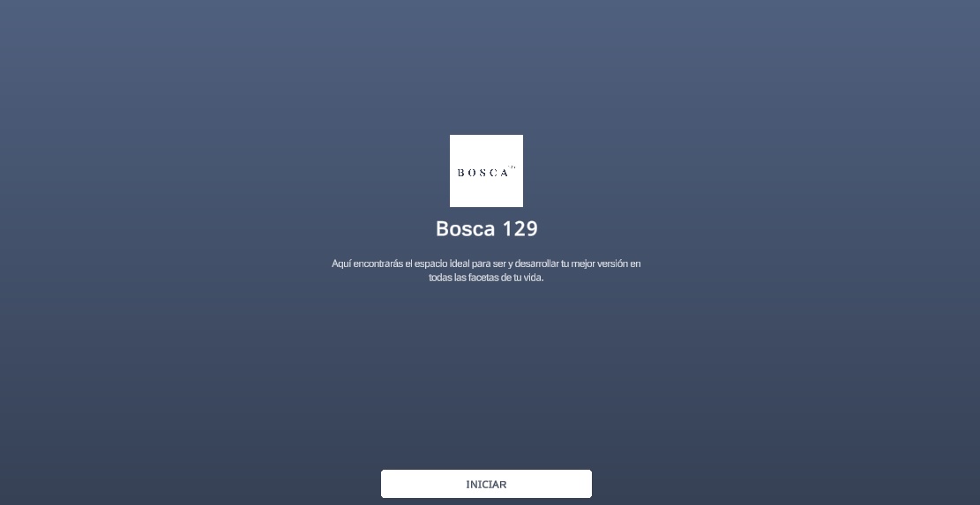Click the letter O in the BOSCA logo
The width and height of the screenshot is (980, 505).
coord(472,173)
